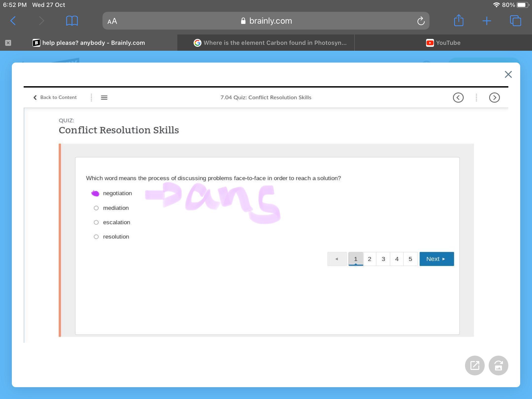Switch to the YouTube tab
This screenshot has width=532, height=399.
tap(443, 43)
